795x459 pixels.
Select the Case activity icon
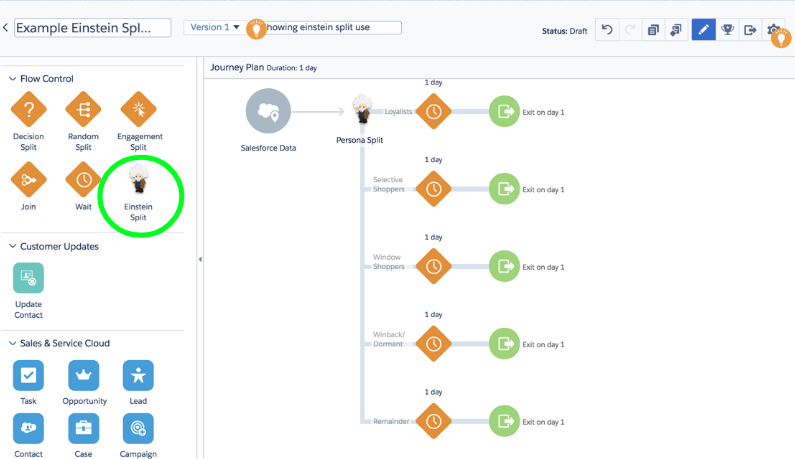pos(84,429)
